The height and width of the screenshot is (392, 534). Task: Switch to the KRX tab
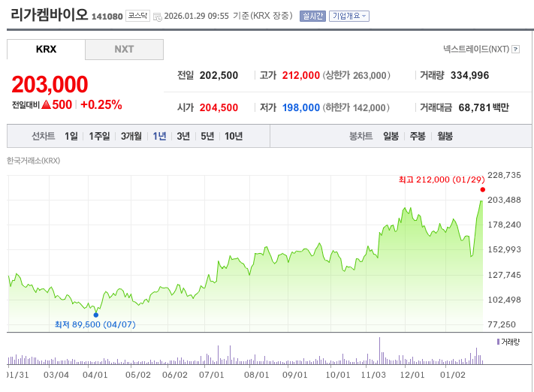(46, 50)
